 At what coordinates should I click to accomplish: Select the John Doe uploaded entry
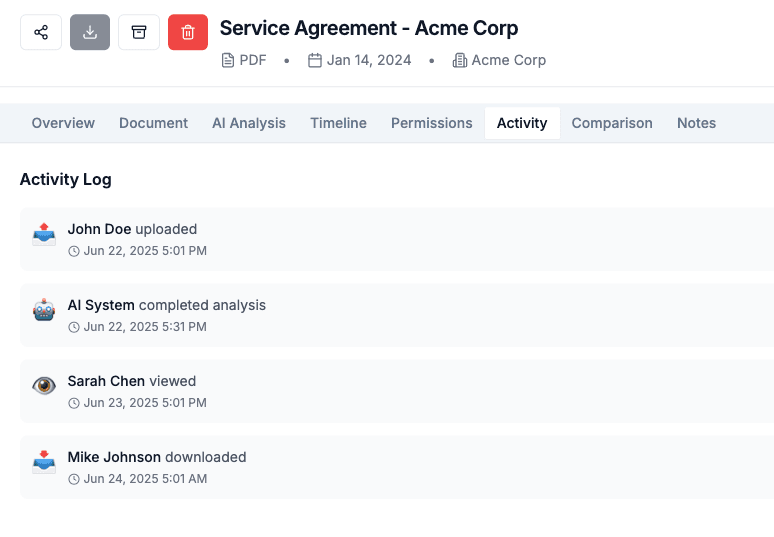click(x=397, y=239)
